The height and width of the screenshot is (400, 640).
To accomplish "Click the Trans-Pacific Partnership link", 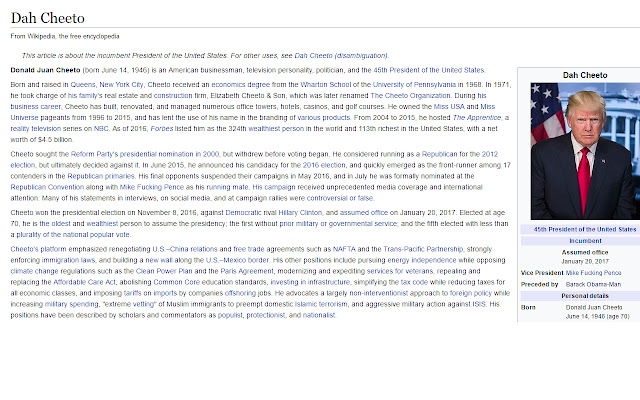I will tap(423, 249).
